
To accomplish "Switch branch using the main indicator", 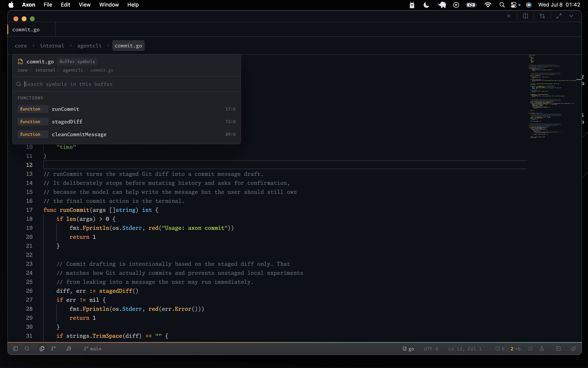I will pos(92,349).
